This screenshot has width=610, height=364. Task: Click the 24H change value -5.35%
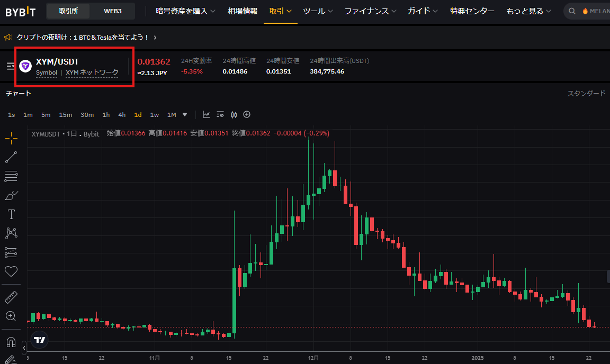(x=192, y=71)
